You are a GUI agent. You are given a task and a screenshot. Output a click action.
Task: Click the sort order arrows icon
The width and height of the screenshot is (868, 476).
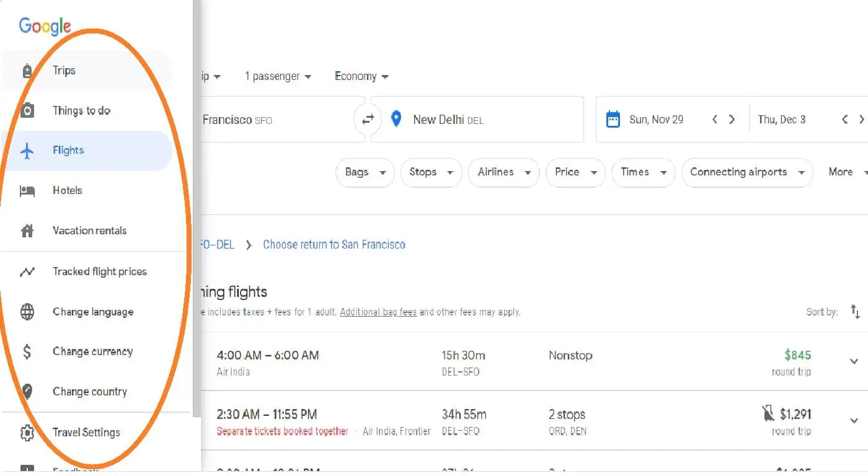[856, 311]
